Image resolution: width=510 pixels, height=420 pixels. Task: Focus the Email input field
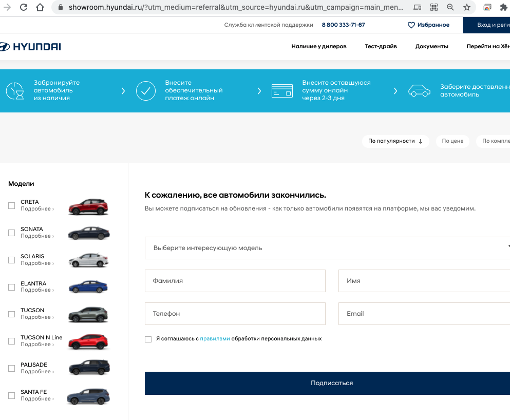coord(424,314)
